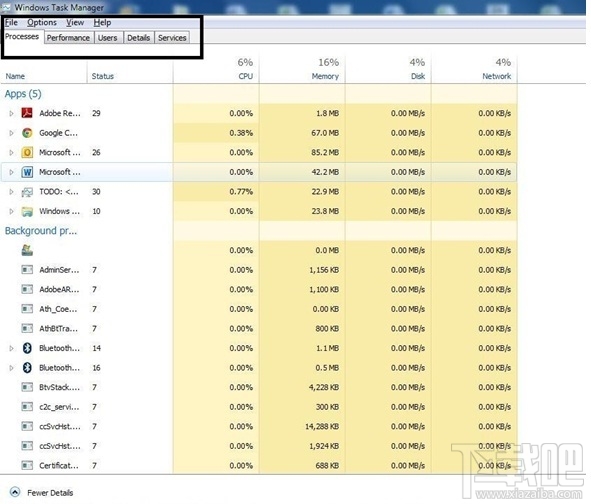Click the BtvStack process icon

click(x=27, y=387)
